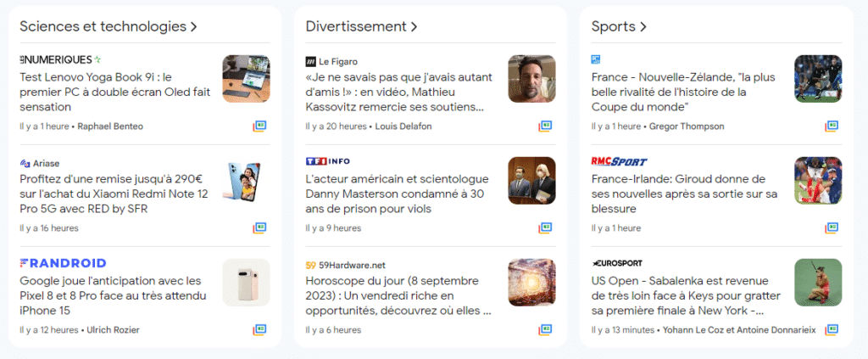
Task: Click the Mathieu Kassovitz video thumbnail
Action: pos(531,79)
